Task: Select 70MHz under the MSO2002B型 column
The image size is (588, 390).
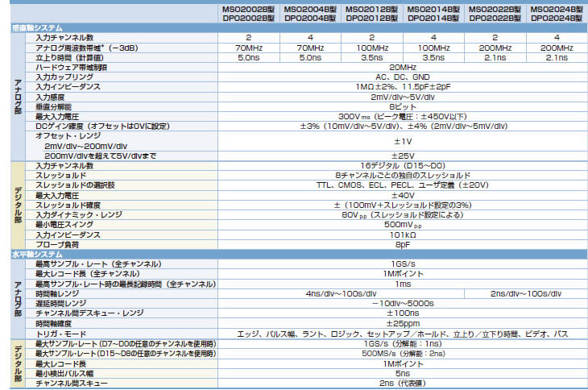Action: click(248, 48)
